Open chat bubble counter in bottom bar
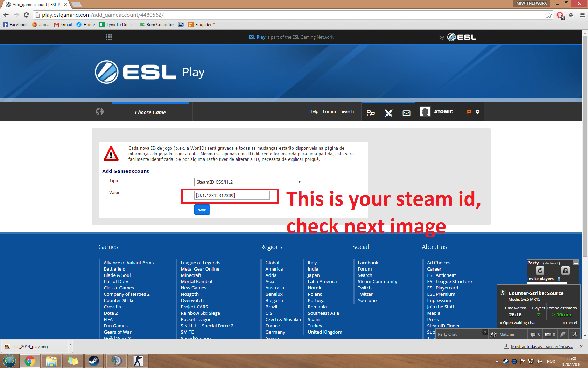Image resolution: width=588 pixels, height=368 pixels. click(x=535, y=334)
